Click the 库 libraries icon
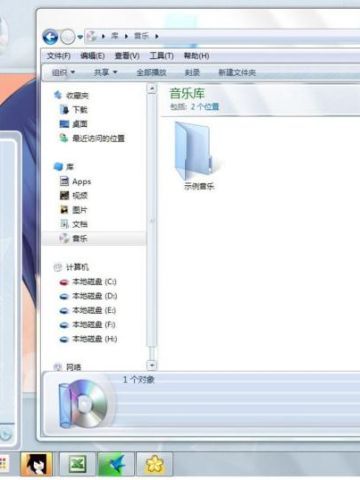 click(x=58, y=166)
